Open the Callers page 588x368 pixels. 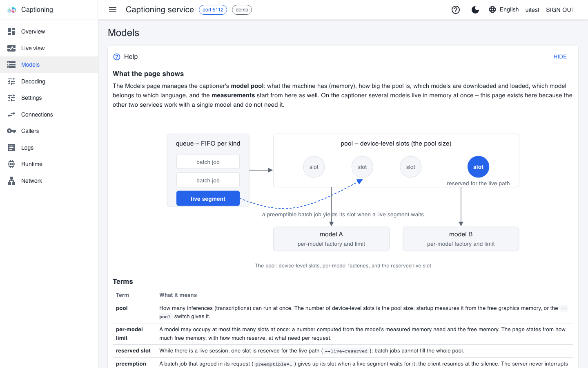[x=49, y=131]
